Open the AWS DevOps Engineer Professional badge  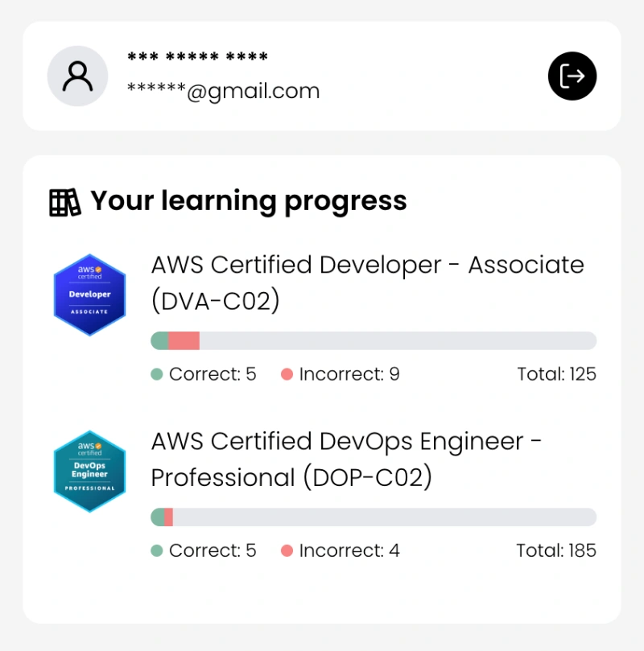(x=89, y=471)
